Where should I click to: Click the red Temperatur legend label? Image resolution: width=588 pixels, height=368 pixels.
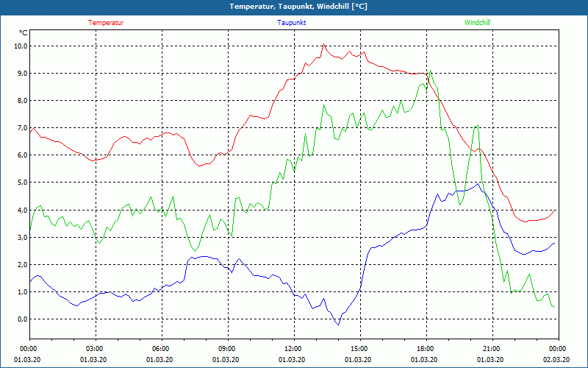(106, 23)
